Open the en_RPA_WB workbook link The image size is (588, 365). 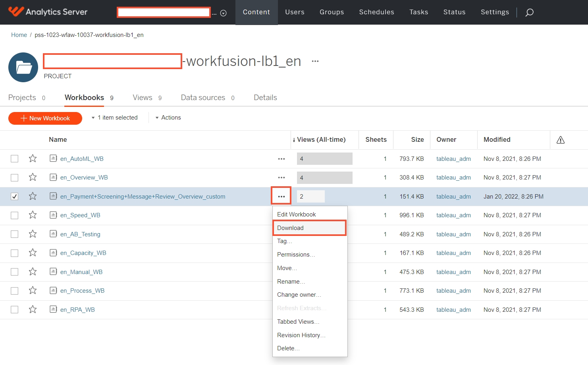pyautogui.click(x=77, y=310)
